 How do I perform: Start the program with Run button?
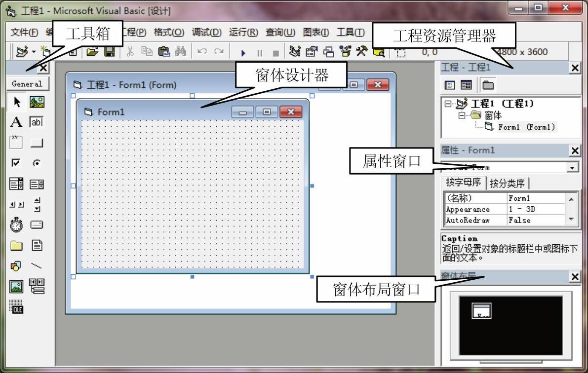click(243, 53)
